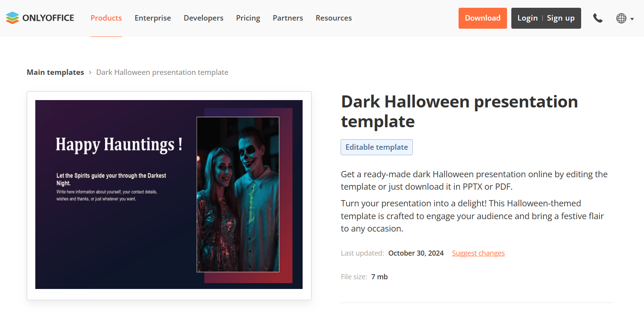
Task: Go back to Main templates breadcrumb
Action: pyautogui.click(x=55, y=73)
